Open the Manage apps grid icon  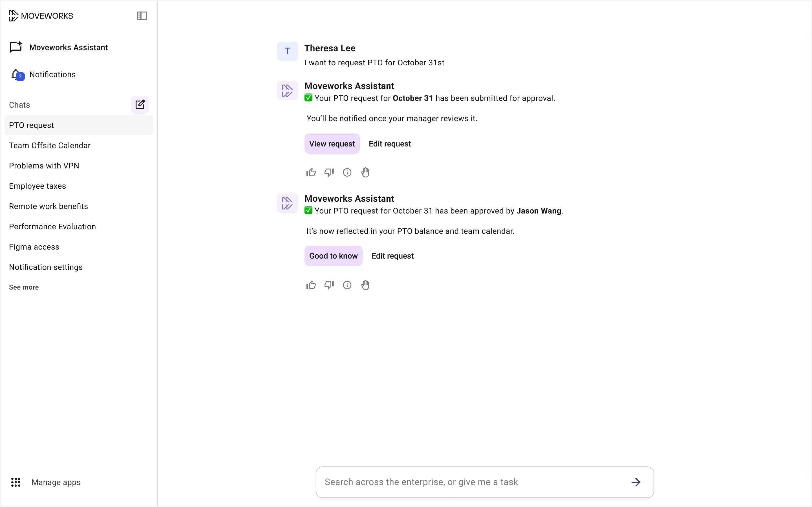coord(16,482)
